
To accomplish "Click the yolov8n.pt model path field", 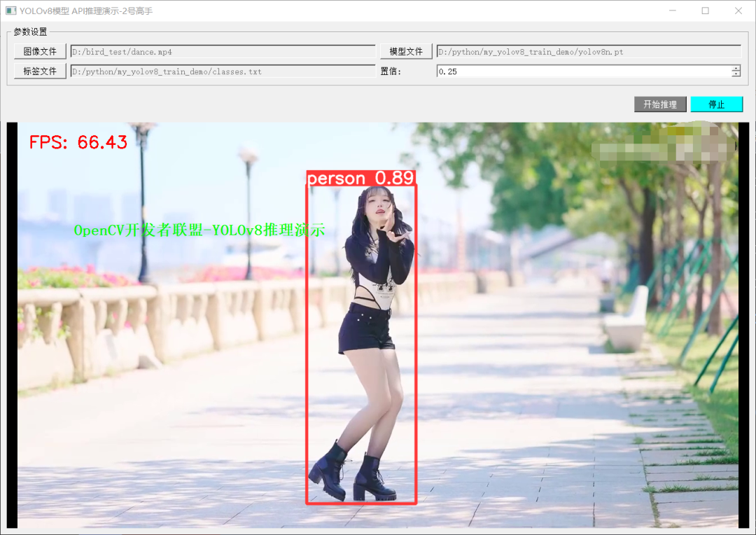I will coord(588,52).
